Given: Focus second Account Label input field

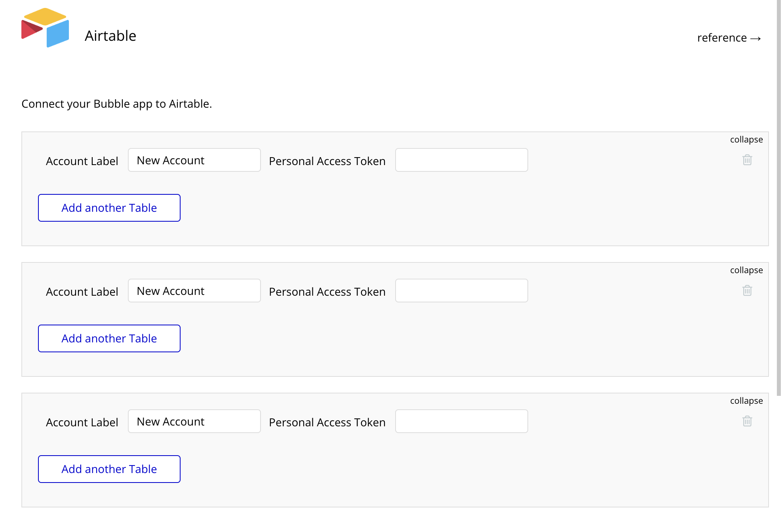Looking at the screenshot, I should coord(194,291).
